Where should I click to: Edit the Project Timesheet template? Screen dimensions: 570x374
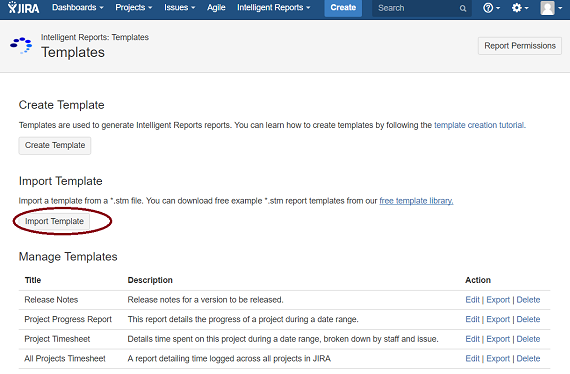point(472,339)
